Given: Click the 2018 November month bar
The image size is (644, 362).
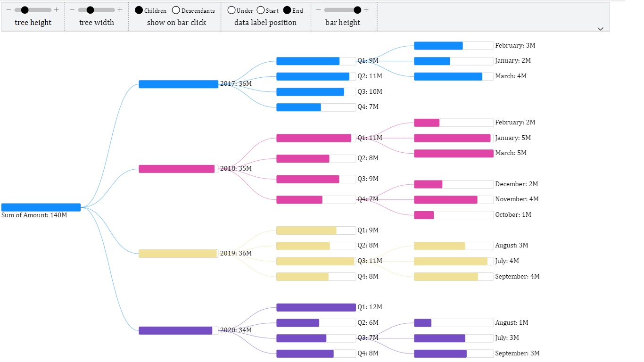Looking at the screenshot, I should click(x=454, y=199).
